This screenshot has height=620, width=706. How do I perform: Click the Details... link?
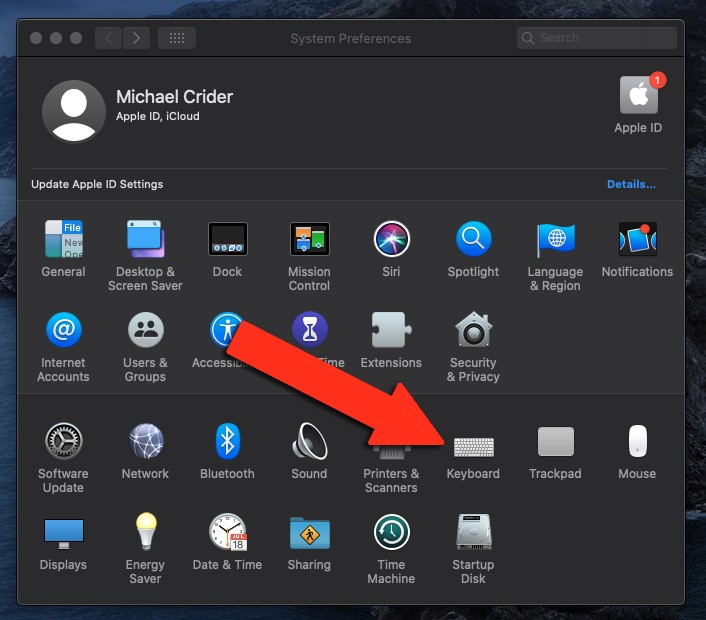631,184
